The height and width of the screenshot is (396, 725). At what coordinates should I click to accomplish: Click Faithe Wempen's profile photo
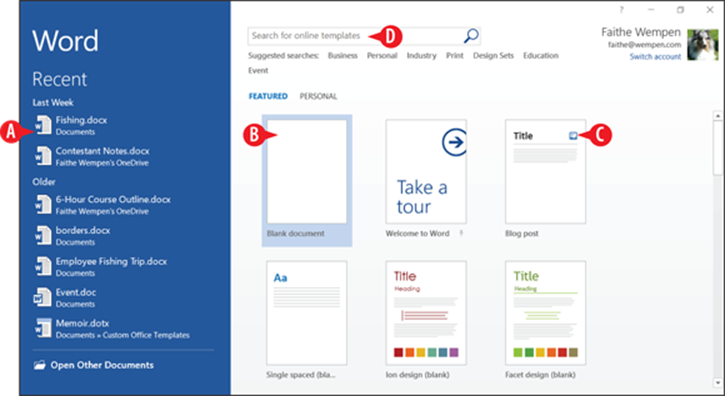(702, 45)
